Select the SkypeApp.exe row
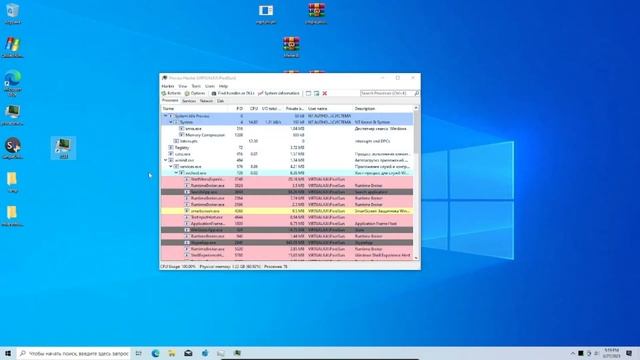 click(287, 242)
